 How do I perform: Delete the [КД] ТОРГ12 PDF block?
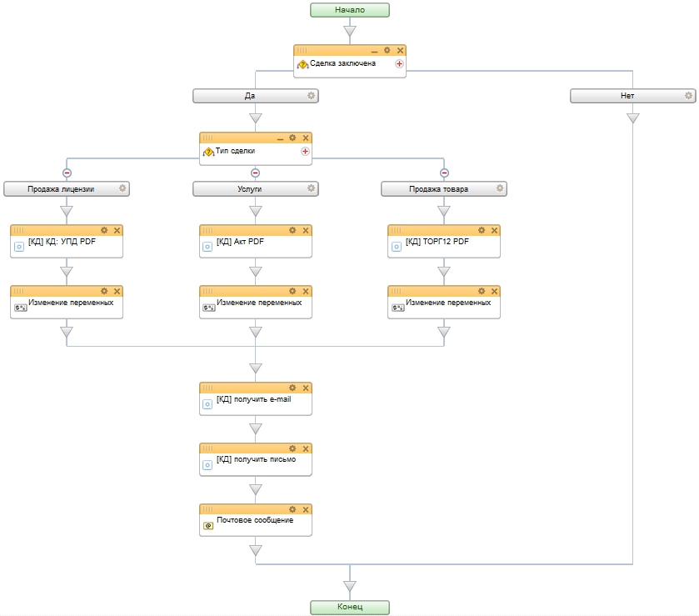tap(494, 230)
